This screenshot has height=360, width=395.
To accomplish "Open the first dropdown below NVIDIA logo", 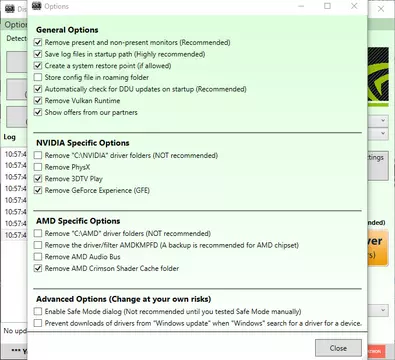I will coord(378,120).
